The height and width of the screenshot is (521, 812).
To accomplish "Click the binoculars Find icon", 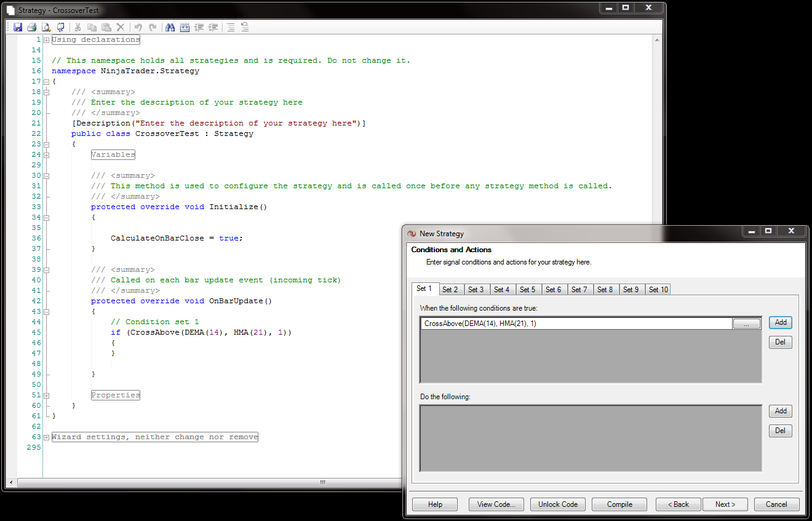I will tap(170, 27).
